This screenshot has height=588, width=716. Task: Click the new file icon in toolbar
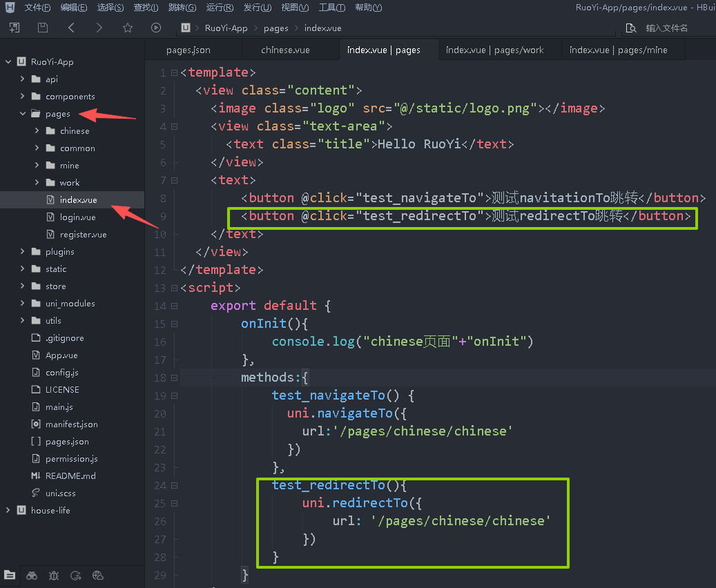(14, 28)
